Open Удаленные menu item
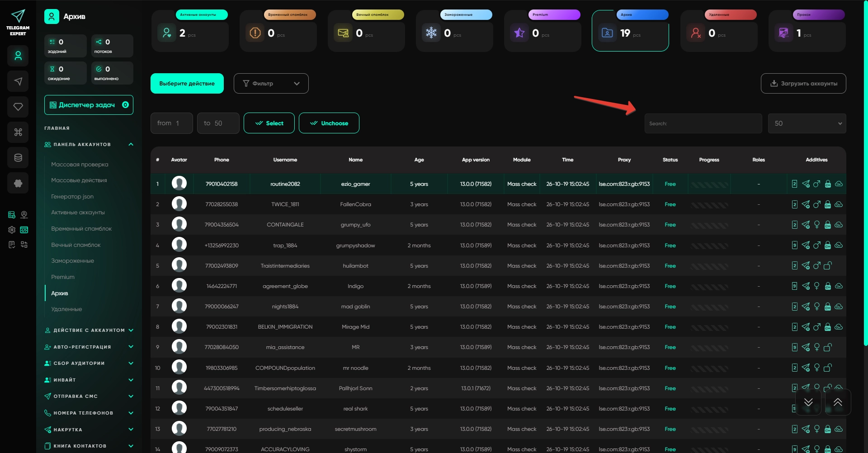 (66, 309)
